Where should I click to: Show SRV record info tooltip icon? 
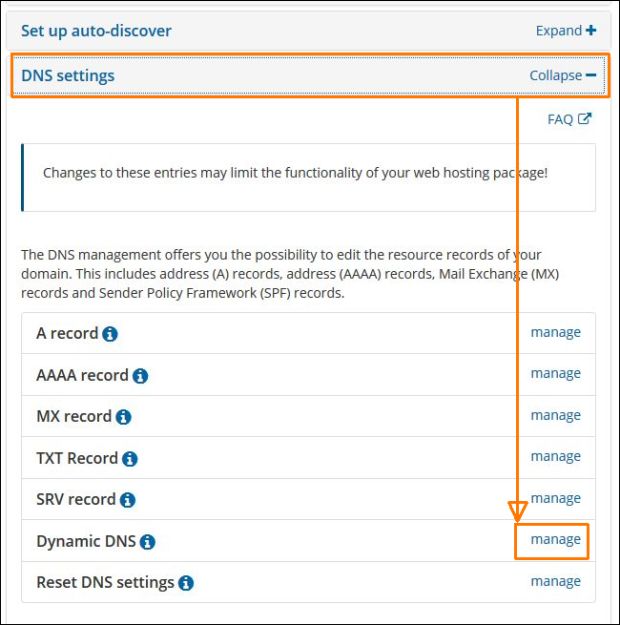pyautogui.click(x=127, y=500)
